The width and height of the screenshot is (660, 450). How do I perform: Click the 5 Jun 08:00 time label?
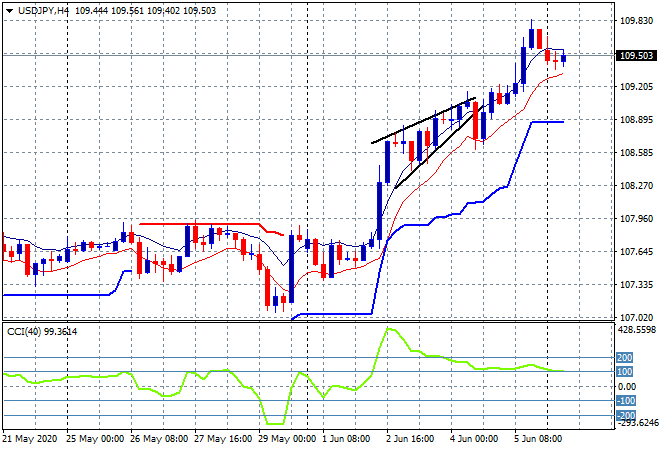[538, 439]
